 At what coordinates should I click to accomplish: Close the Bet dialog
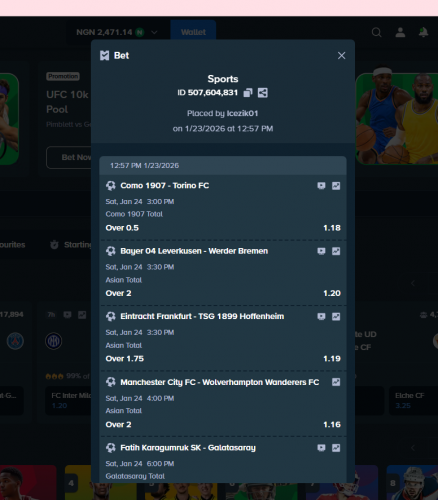click(341, 55)
